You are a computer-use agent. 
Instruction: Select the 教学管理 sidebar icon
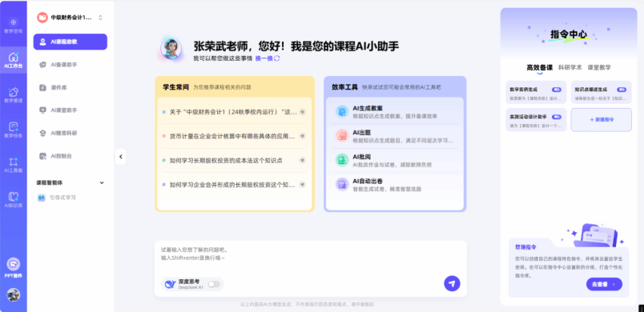(x=13, y=95)
